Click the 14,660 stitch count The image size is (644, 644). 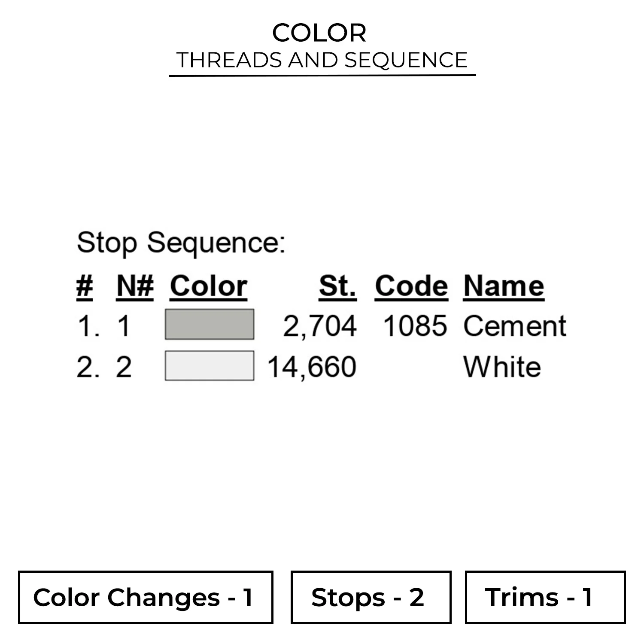pos(312,367)
